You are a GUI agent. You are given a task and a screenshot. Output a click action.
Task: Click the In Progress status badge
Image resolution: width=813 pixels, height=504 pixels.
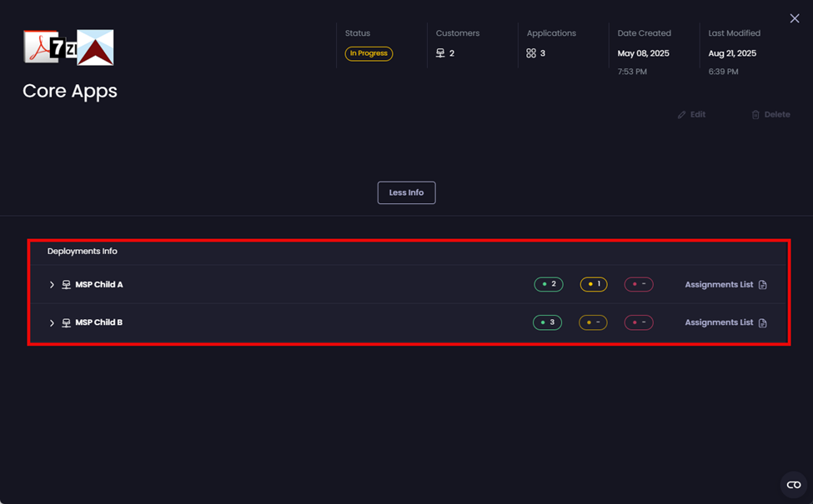click(x=369, y=52)
